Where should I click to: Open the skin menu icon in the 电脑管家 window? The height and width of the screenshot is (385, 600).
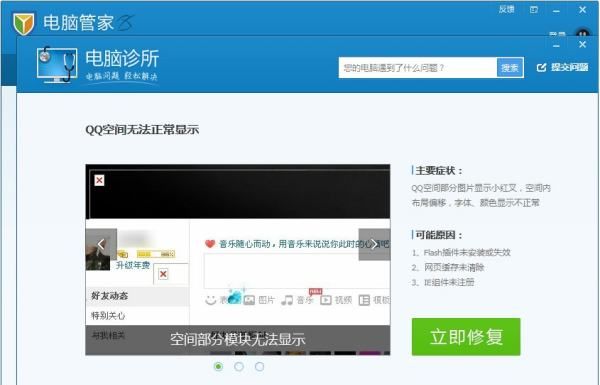tap(533, 10)
